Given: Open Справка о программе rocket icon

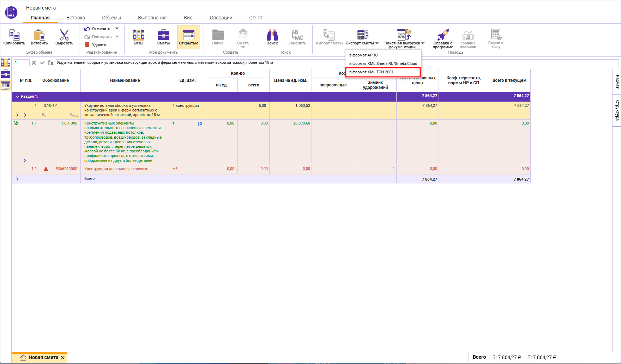Looking at the screenshot, I should coord(443,35).
